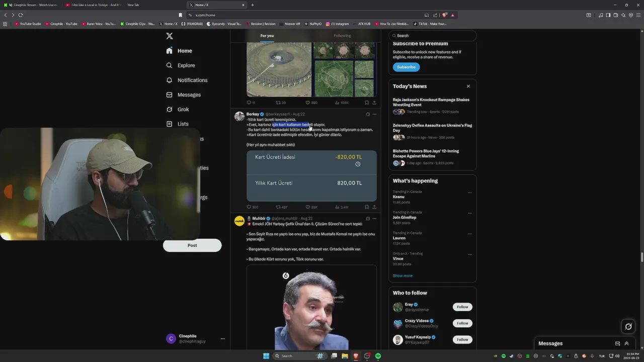644x362 pixels.
Task: Open Grok explain for Berkay's post
Action: pos(368,114)
